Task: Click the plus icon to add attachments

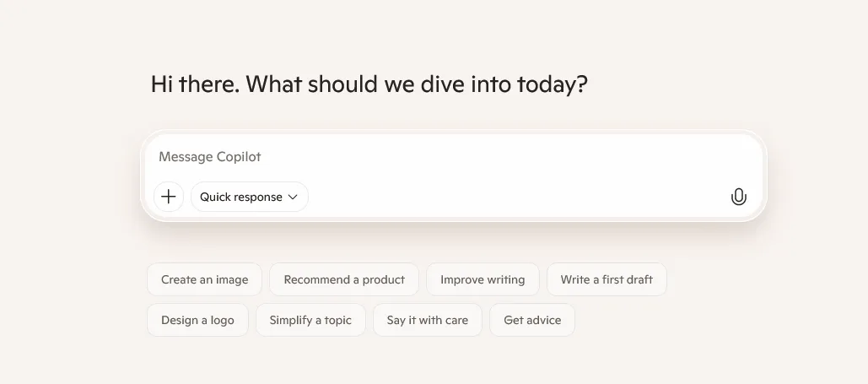Action: click(x=169, y=197)
